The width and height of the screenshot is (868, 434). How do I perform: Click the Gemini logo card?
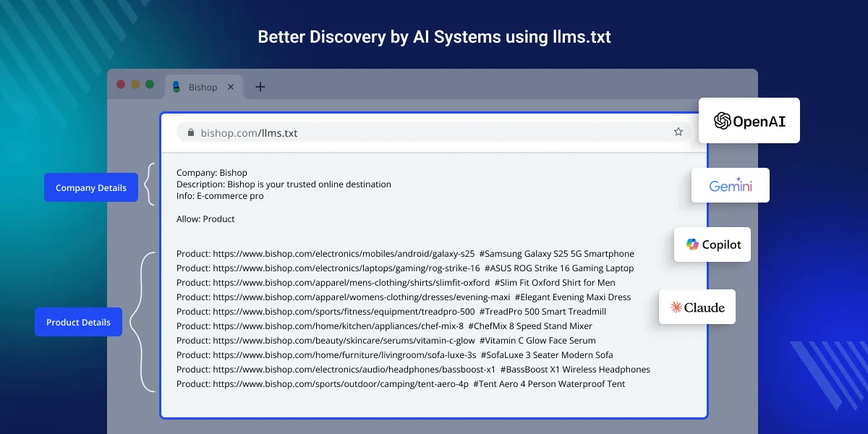point(730,186)
